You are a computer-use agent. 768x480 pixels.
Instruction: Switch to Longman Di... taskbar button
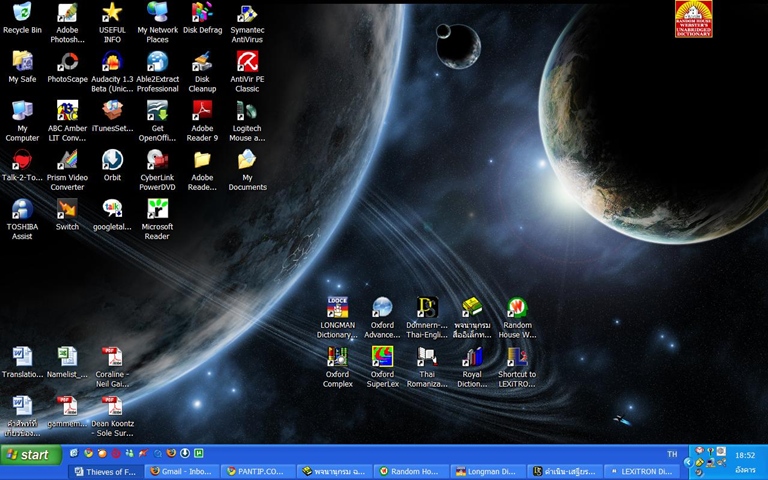(487, 472)
